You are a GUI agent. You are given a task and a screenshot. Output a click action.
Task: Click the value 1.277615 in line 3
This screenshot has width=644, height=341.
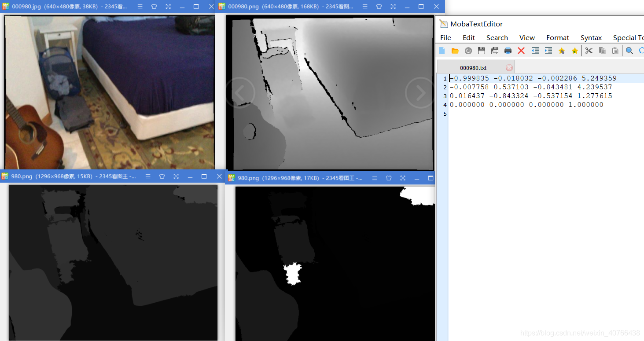point(595,96)
